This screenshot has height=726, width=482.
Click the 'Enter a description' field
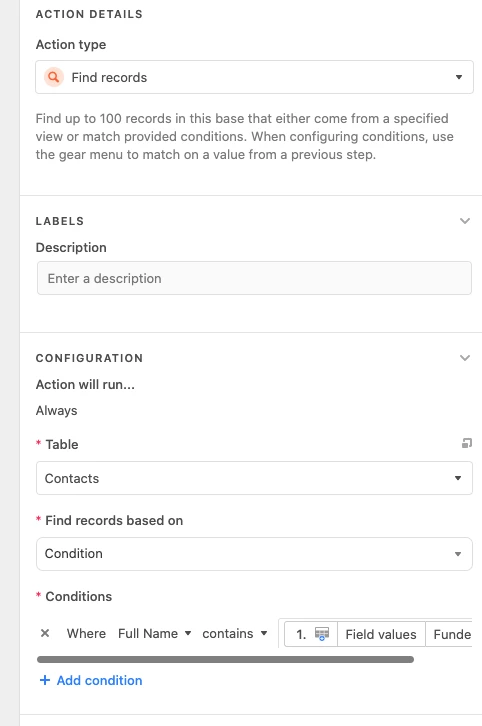(x=254, y=278)
